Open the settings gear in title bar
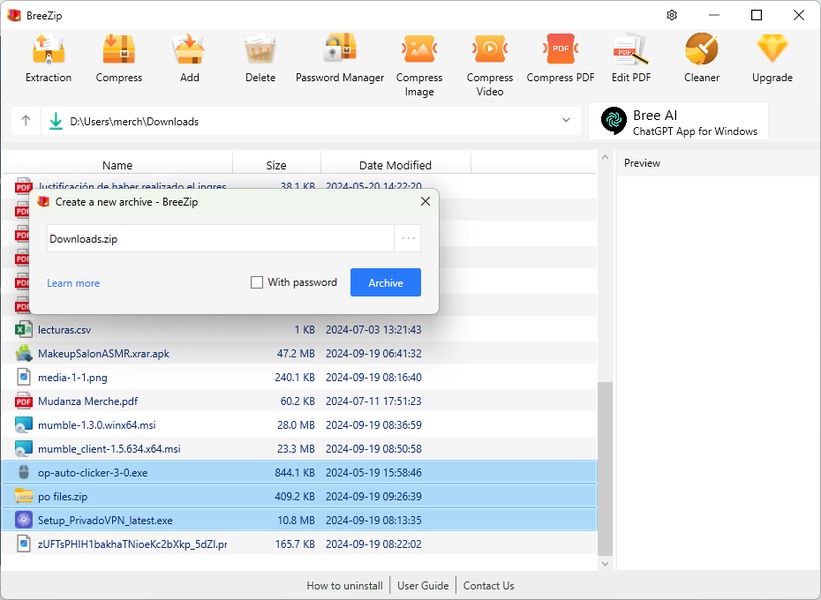The image size is (821, 600). click(672, 15)
